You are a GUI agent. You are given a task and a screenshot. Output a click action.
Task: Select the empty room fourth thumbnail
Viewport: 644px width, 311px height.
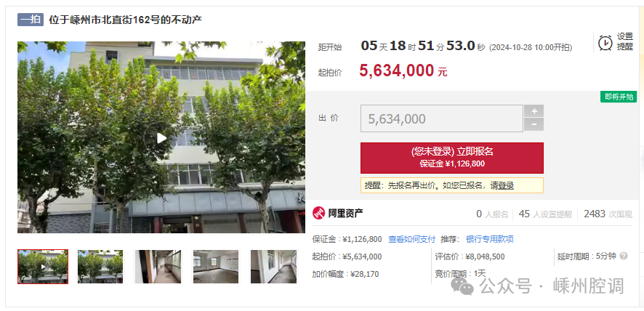pyautogui.click(x=216, y=266)
